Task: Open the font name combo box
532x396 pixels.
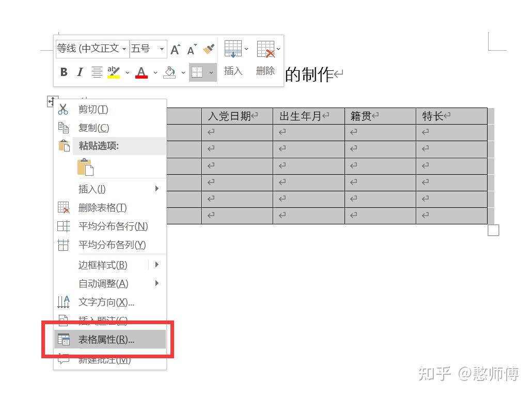Action: pos(92,49)
